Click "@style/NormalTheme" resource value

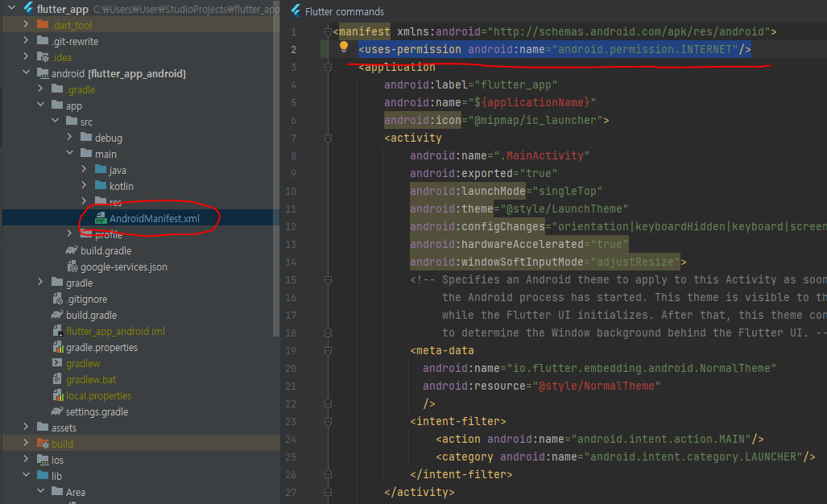(596, 386)
